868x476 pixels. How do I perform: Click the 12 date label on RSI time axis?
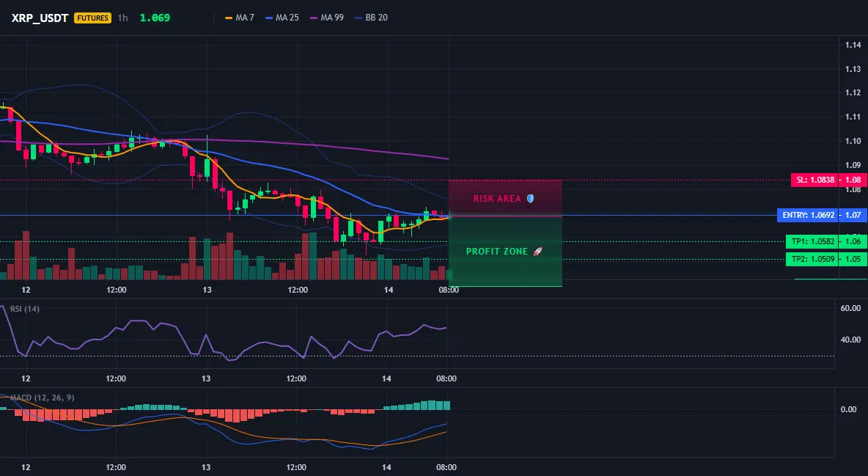[26, 378]
